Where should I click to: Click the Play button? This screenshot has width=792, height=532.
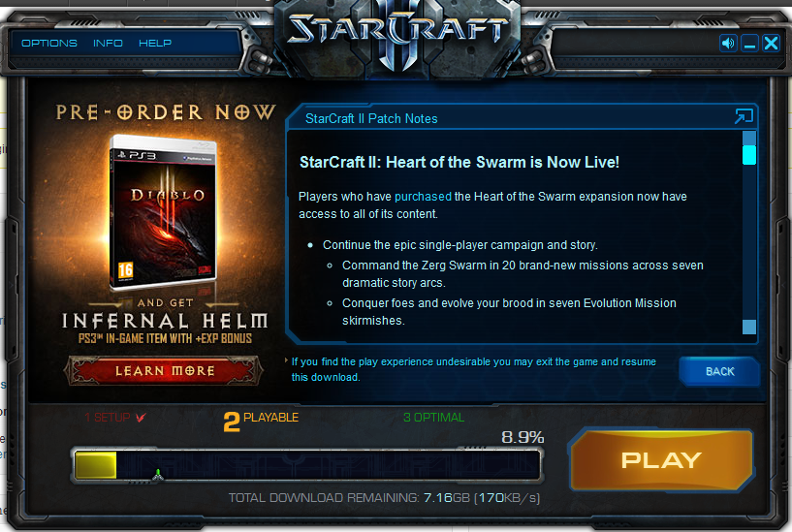pos(661,459)
